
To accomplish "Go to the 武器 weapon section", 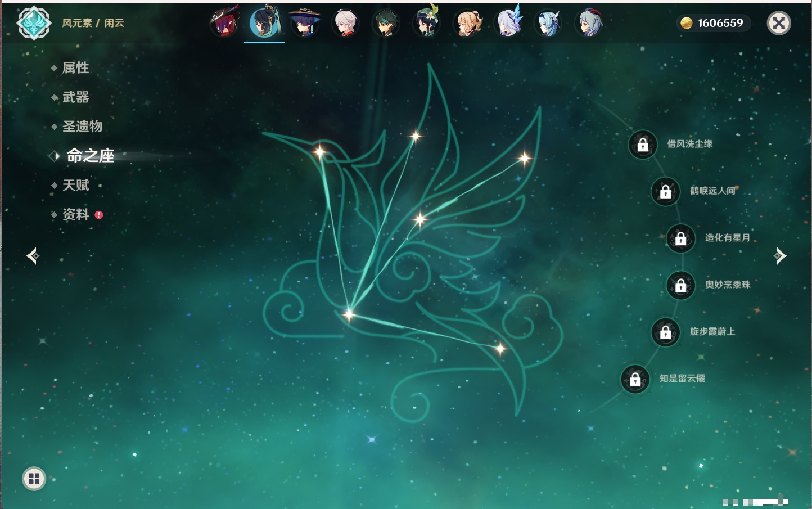I will click(x=75, y=97).
